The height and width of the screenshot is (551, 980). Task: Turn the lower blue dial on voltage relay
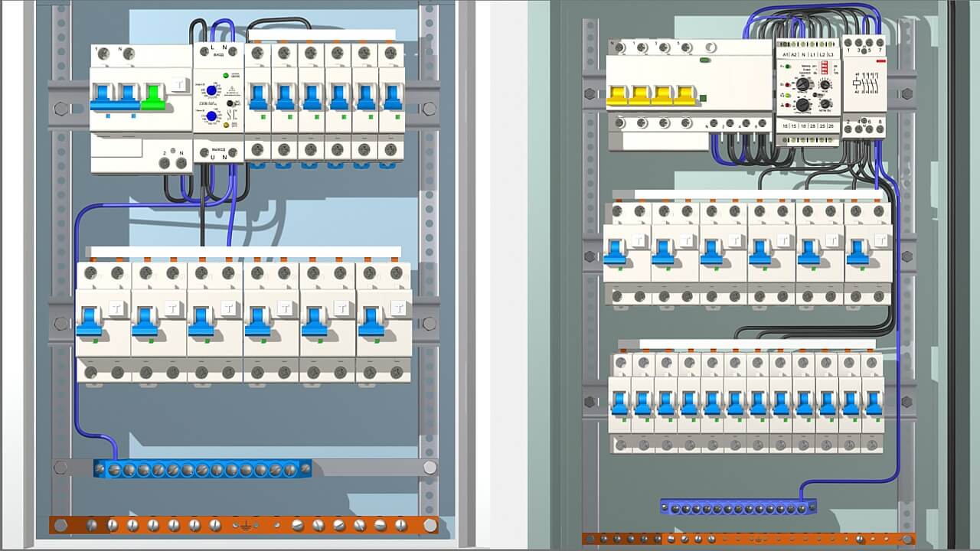pos(212,116)
